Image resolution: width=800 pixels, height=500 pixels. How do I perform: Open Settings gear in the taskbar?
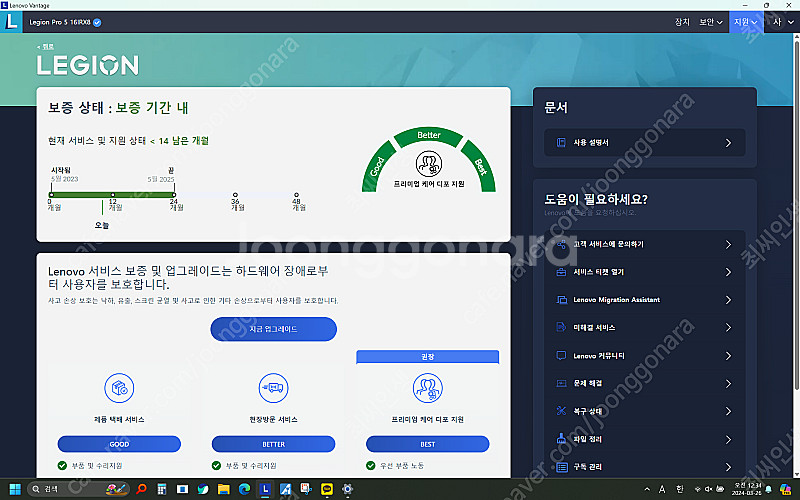click(347, 489)
